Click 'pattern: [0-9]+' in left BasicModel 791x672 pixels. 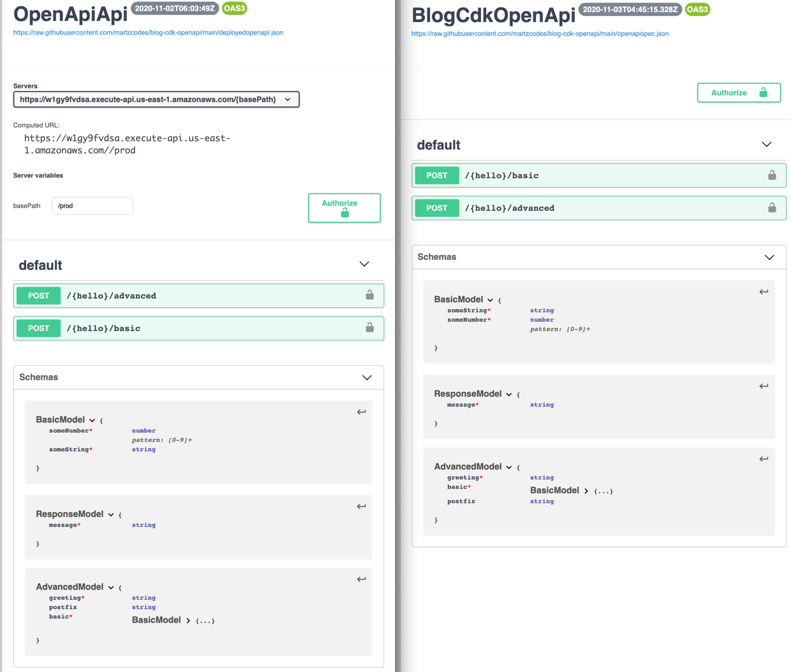(x=162, y=440)
